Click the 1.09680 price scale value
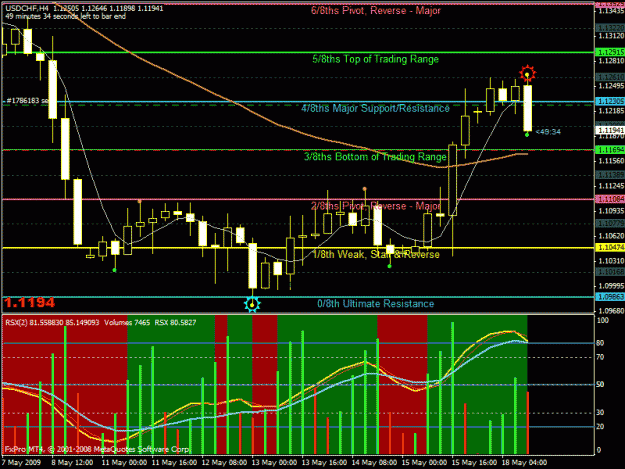 (x=611, y=311)
